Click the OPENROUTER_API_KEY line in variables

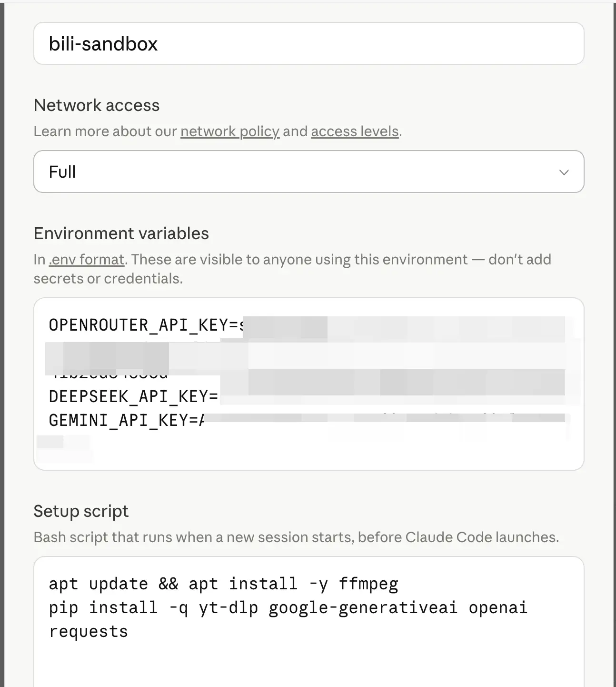click(143, 325)
